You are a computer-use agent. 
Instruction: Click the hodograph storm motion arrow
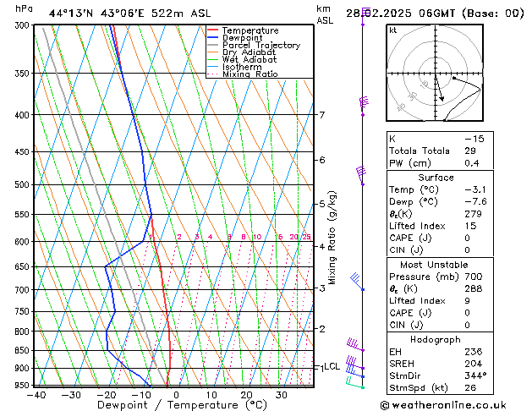[x=439, y=89]
